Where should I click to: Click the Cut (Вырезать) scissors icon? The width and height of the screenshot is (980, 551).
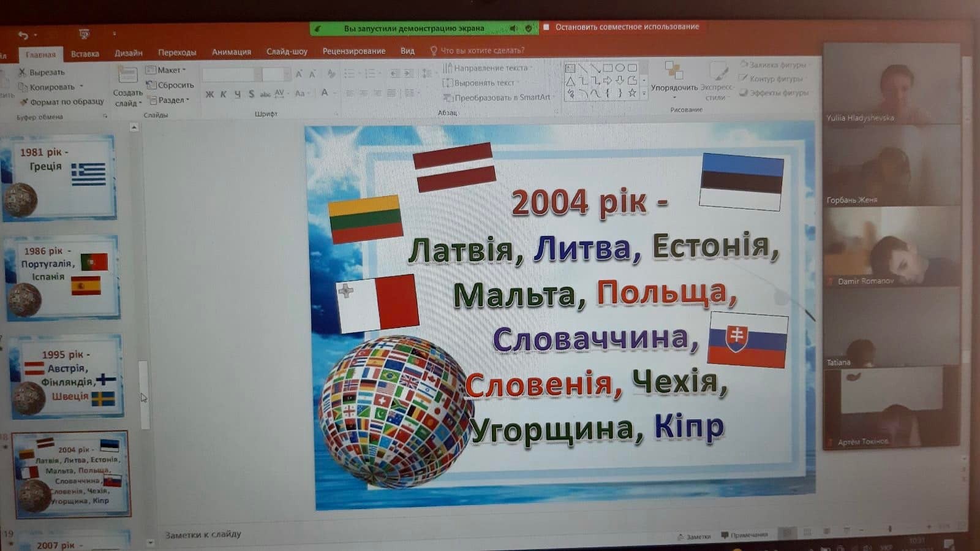23,72
